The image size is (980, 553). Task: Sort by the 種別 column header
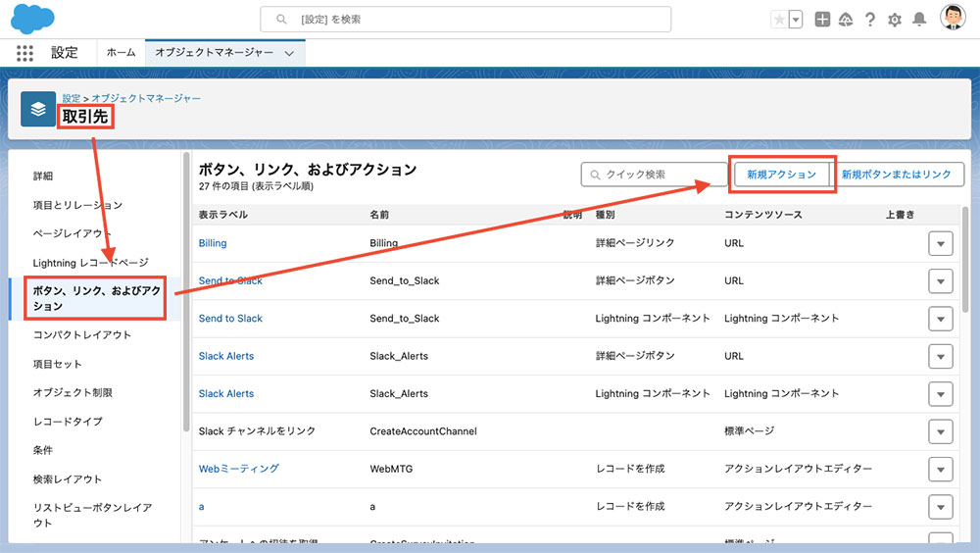tap(605, 215)
